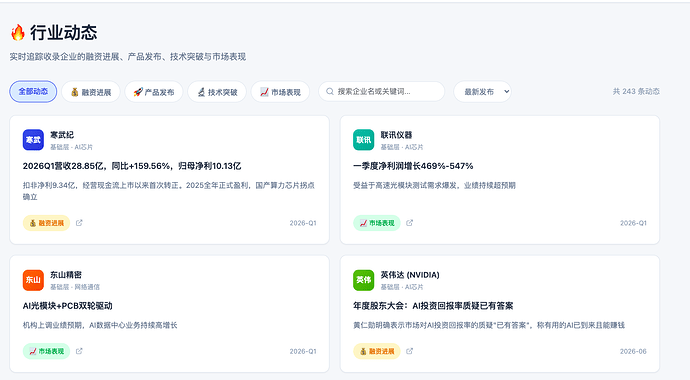Click the 寒武 company logo icon
690x380 pixels.
click(x=33, y=140)
